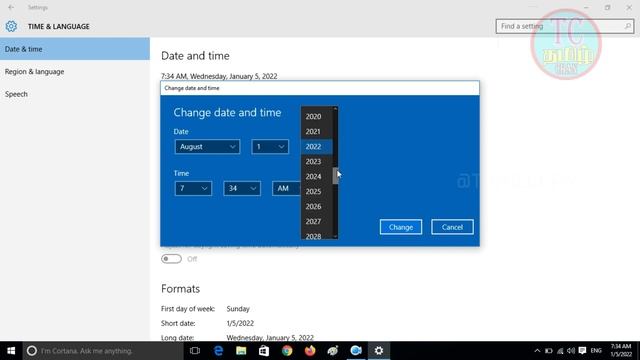
Task: Select 2025 in the year list
Action: (317, 191)
